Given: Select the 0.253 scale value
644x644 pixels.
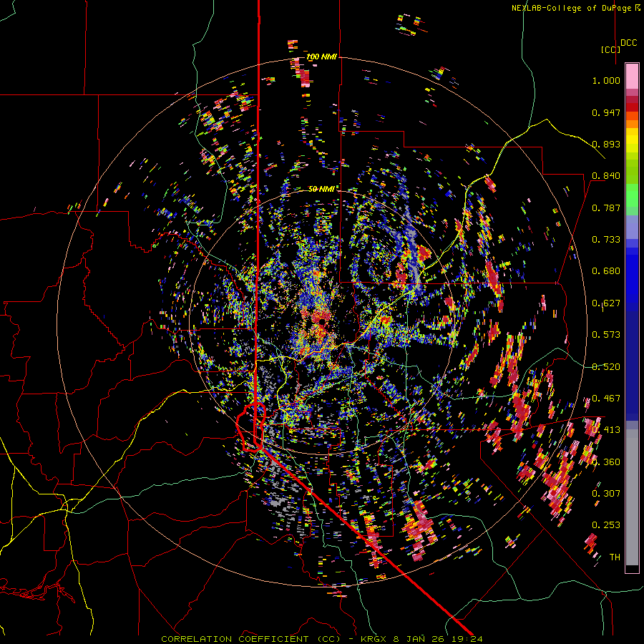Looking at the screenshot, I should [x=606, y=525].
